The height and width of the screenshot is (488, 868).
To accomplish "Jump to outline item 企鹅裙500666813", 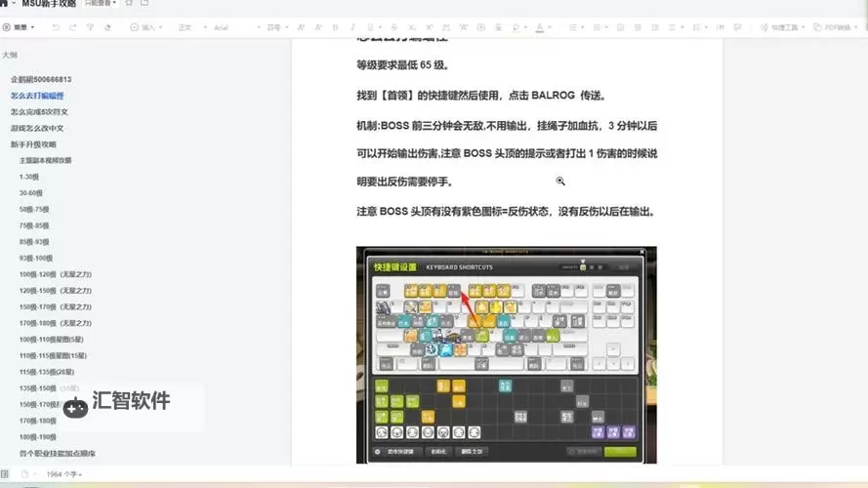I will click(x=41, y=79).
